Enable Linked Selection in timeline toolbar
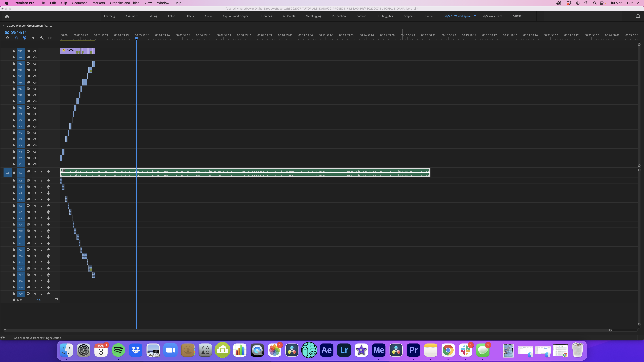The height and width of the screenshot is (362, 644). coord(25,38)
